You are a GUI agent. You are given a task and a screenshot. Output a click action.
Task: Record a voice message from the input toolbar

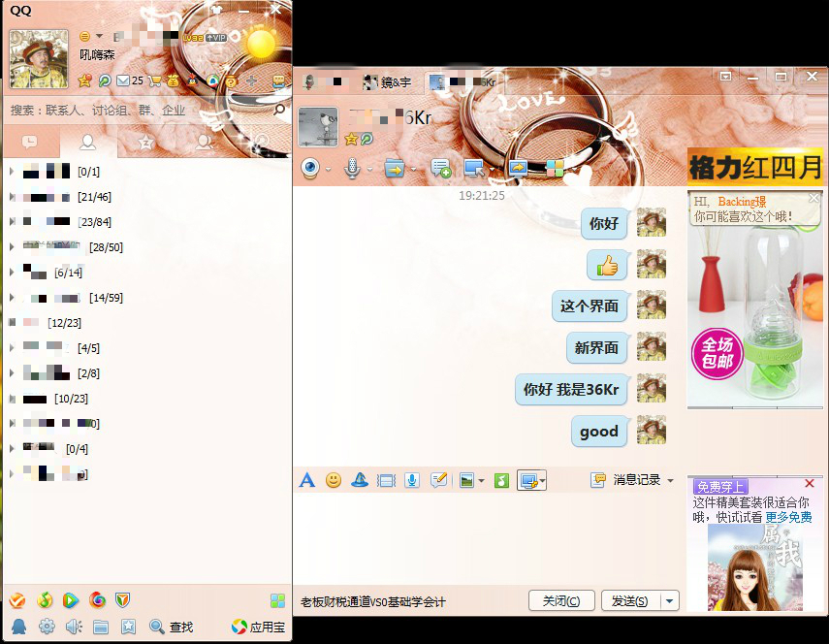pos(411,480)
